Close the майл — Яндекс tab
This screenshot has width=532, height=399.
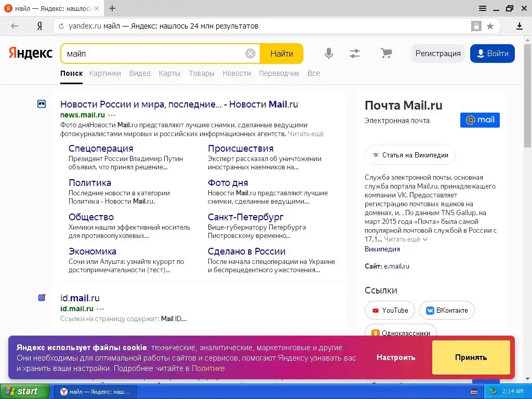[x=97, y=8]
